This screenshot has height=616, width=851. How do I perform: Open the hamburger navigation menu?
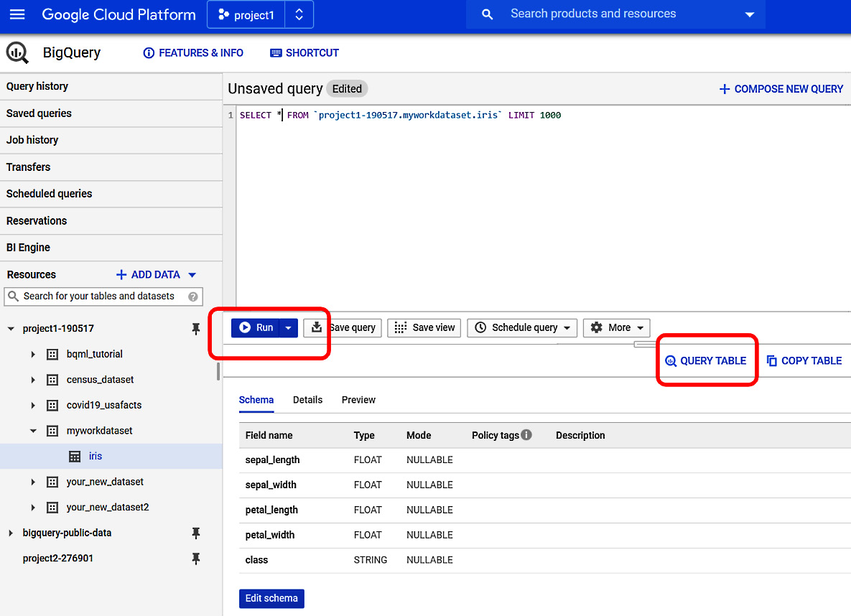coord(17,14)
